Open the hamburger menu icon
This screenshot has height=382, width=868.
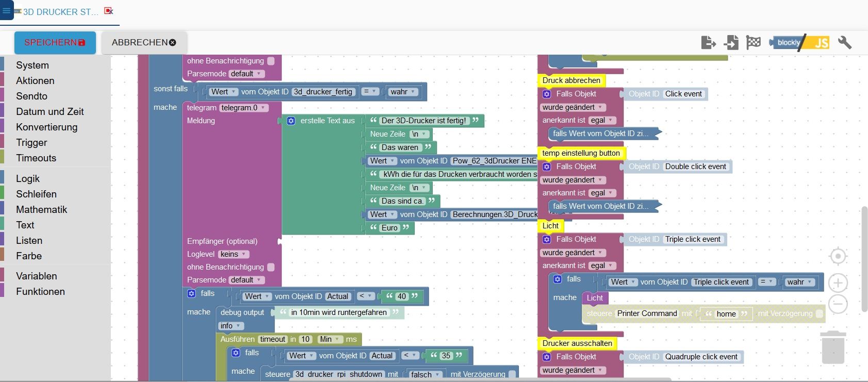point(6,10)
